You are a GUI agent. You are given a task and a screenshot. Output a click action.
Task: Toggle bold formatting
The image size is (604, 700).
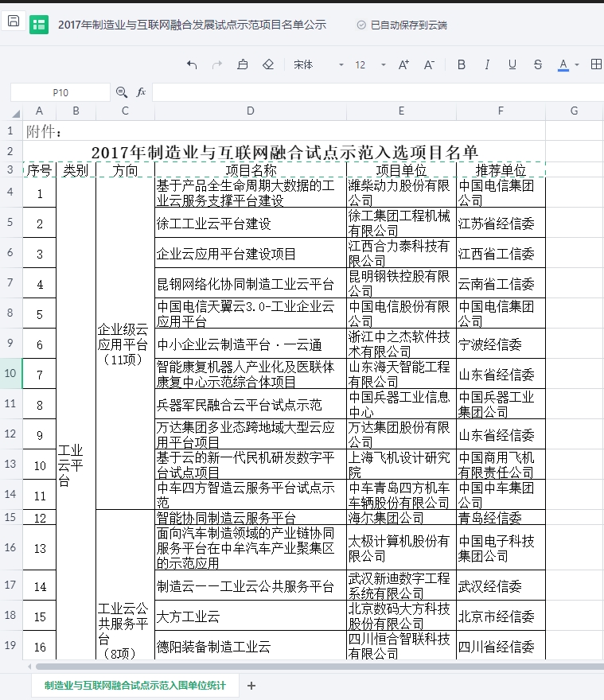pos(462,64)
